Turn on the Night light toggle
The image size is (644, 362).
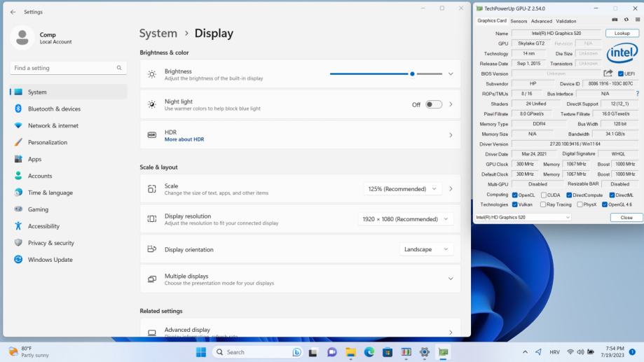point(434,104)
